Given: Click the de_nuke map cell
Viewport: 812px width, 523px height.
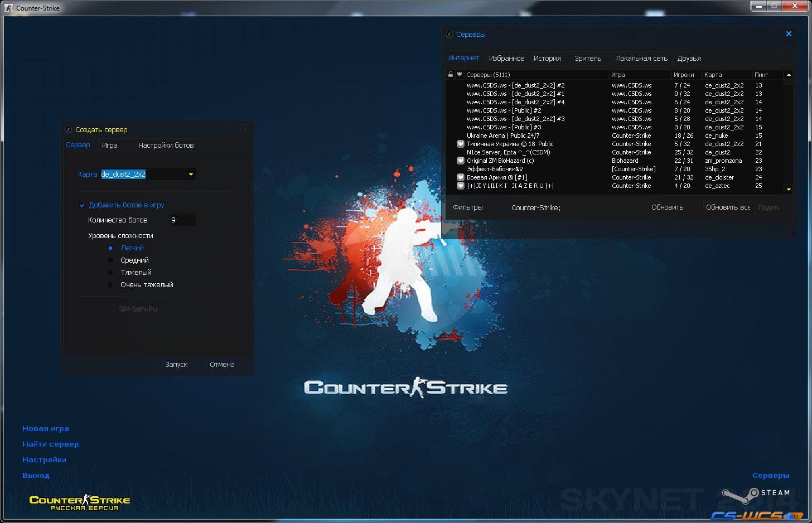Looking at the screenshot, I should (x=716, y=135).
